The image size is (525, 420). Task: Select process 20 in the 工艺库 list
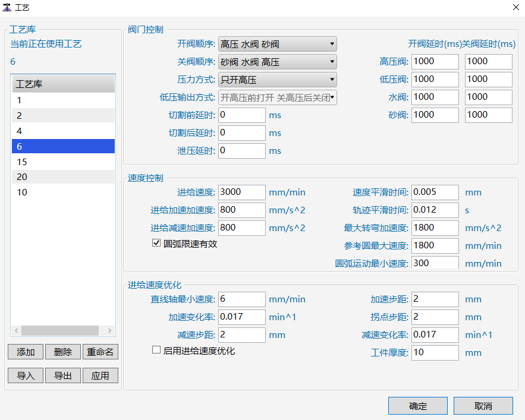[63, 176]
